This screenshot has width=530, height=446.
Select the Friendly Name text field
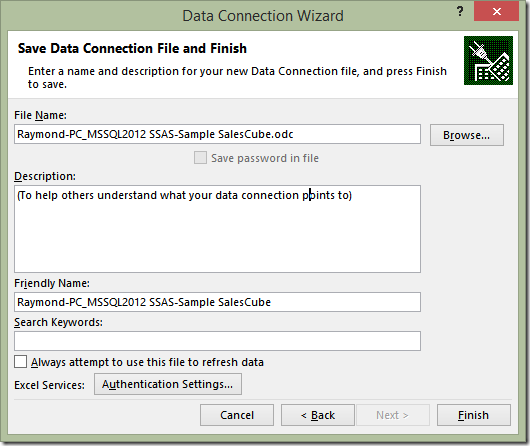[217, 302]
